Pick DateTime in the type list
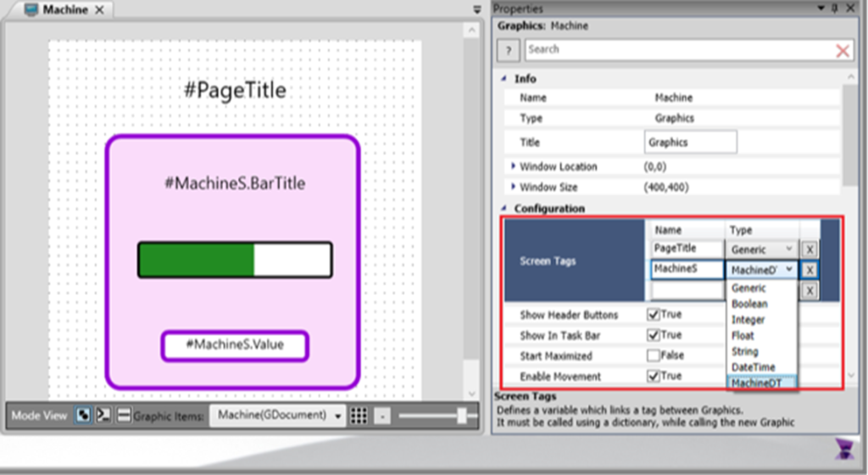This screenshot has width=868, height=475. (753, 367)
